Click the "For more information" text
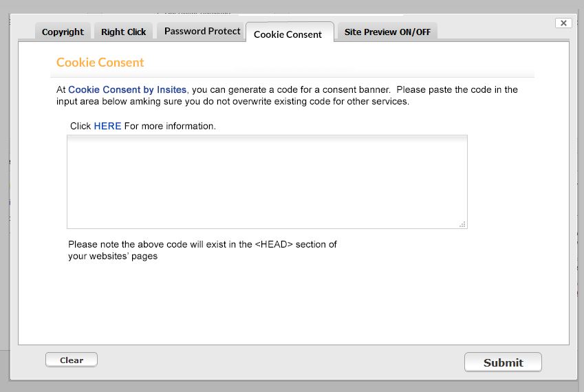 pyautogui.click(x=170, y=126)
